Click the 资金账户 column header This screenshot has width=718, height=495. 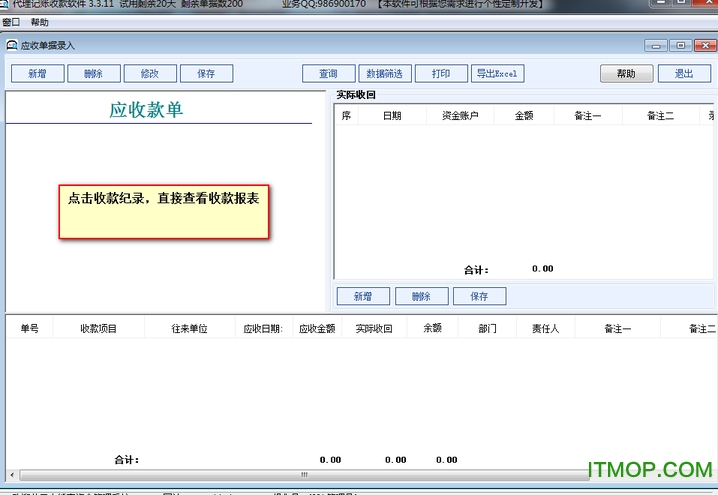pos(460,116)
